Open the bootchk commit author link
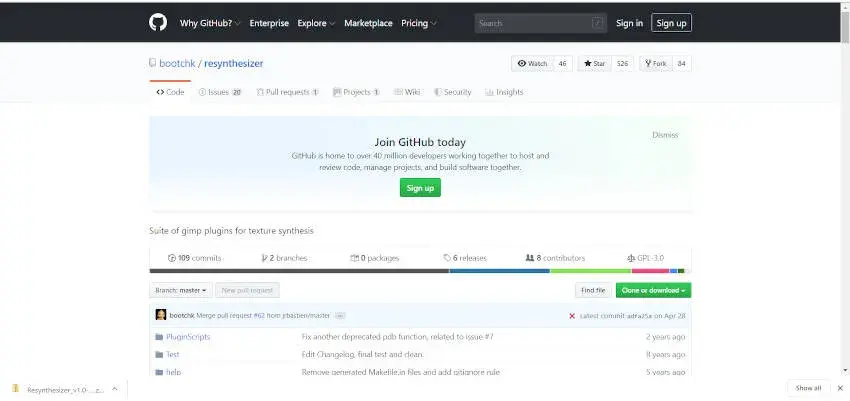The image size is (850, 401). pyautogui.click(x=182, y=315)
